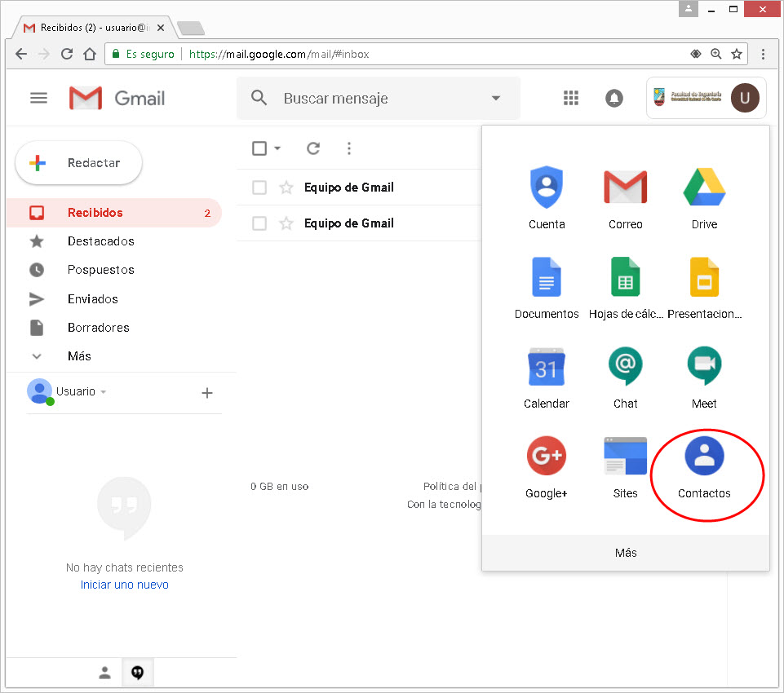Image resolution: width=784 pixels, height=693 pixels.
Task: Launch Correo from the apps grid
Action: point(625,198)
